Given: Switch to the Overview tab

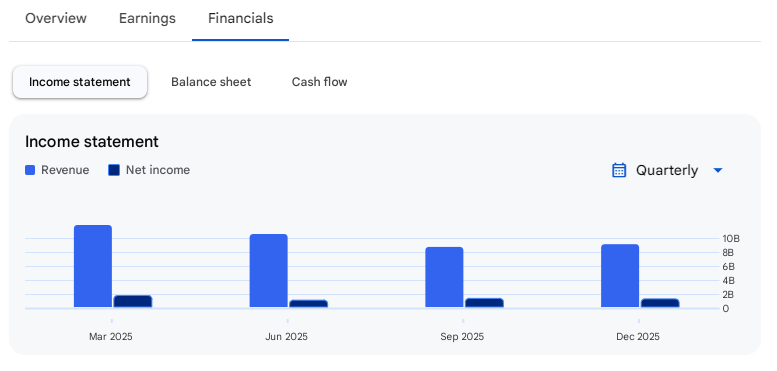Looking at the screenshot, I should click(x=56, y=18).
